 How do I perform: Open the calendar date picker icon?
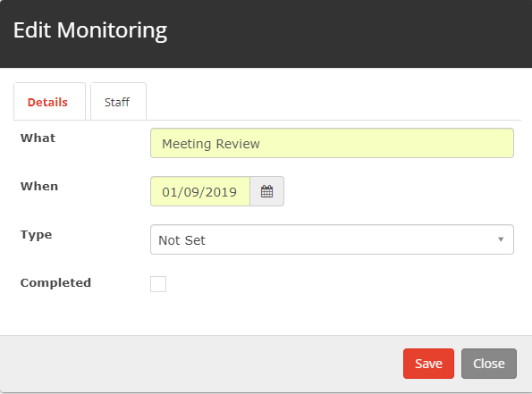[266, 191]
